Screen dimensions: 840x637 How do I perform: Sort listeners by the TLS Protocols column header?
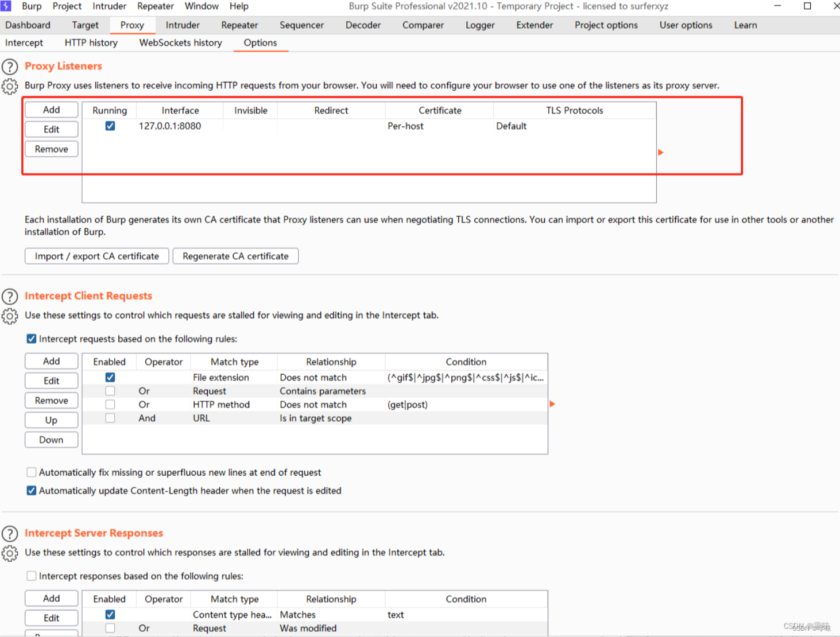575,110
